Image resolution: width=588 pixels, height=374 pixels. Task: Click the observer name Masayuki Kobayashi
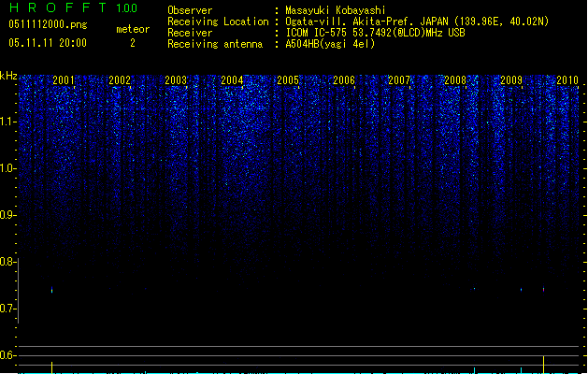336,10
